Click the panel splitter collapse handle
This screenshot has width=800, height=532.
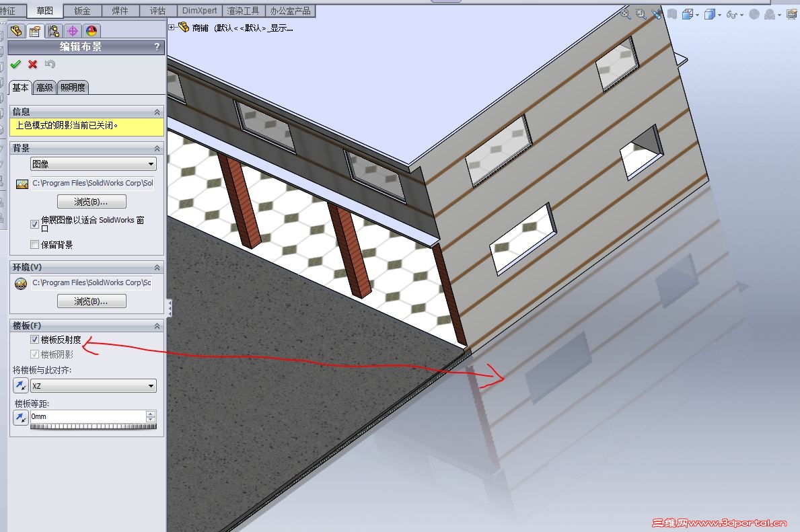[170, 307]
